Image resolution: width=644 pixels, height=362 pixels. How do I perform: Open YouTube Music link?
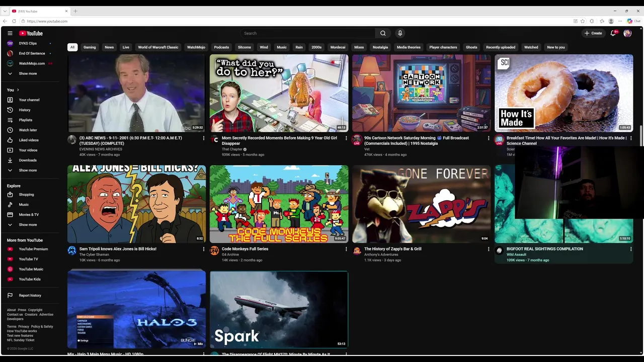(30, 269)
